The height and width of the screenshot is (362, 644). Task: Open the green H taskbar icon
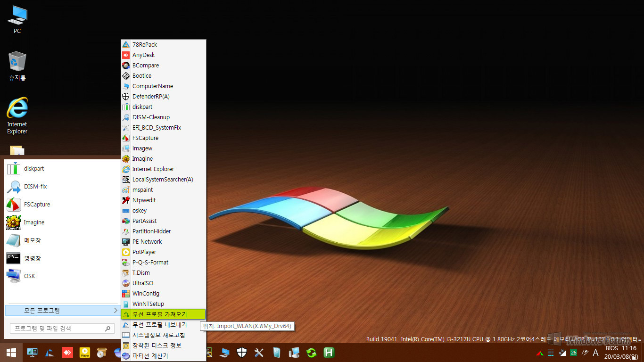[329, 353]
